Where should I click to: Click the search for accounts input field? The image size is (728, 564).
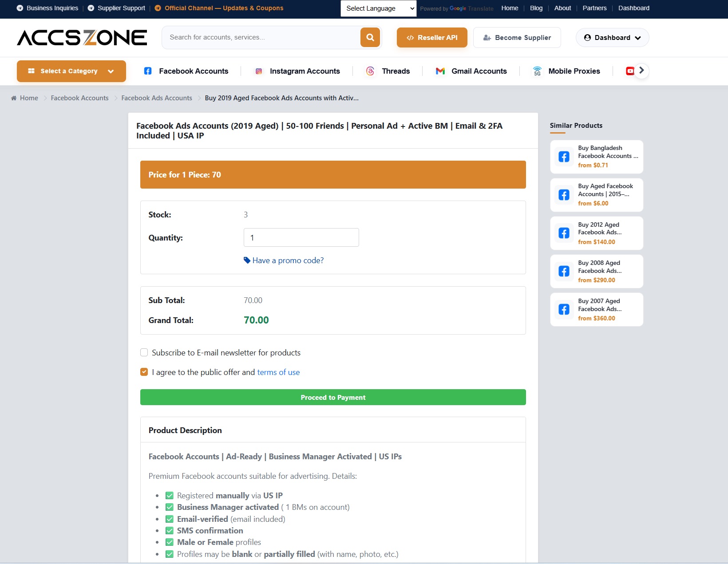tap(261, 37)
